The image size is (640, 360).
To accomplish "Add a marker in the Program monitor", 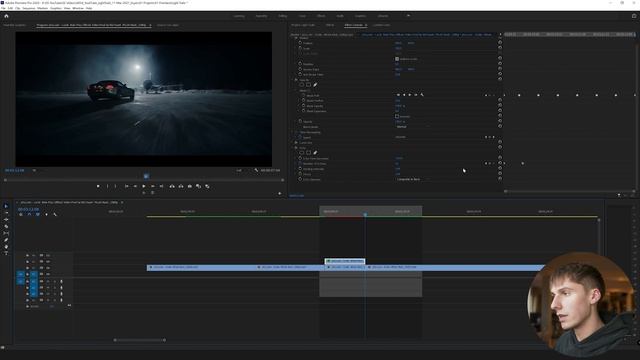I will pyautogui.click(x=98, y=186).
